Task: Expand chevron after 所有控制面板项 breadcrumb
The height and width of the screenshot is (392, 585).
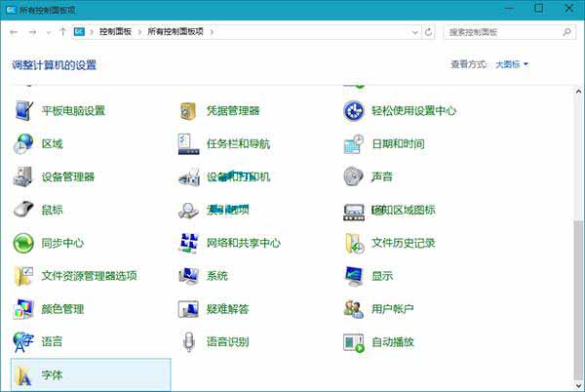Action: click(212, 32)
